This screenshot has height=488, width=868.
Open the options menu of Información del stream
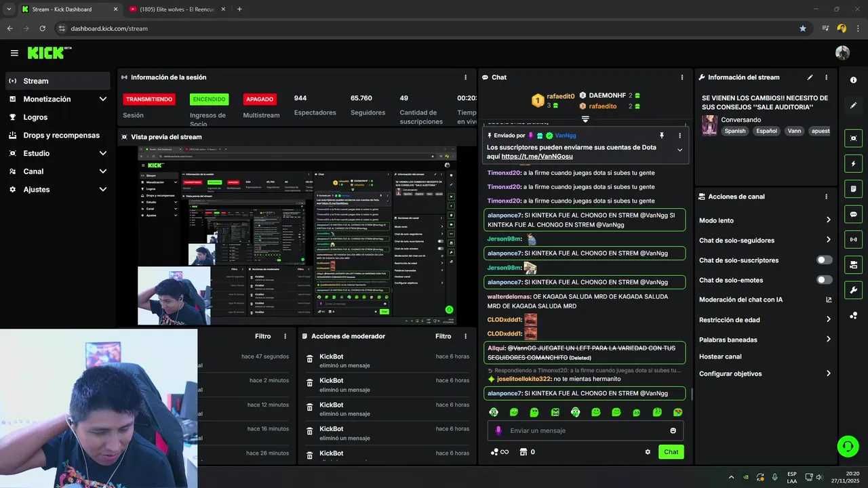pyautogui.click(x=826, y=77)
